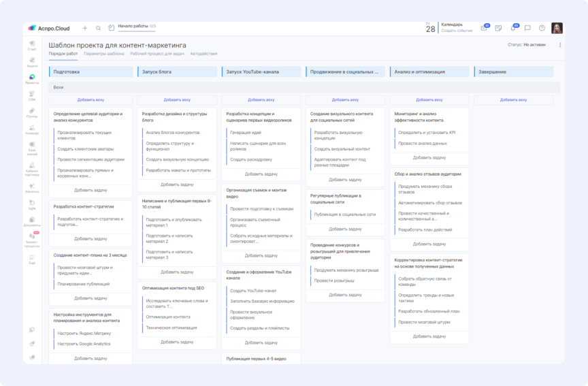Open the Задачи sidebar icon

click(32, 62)
